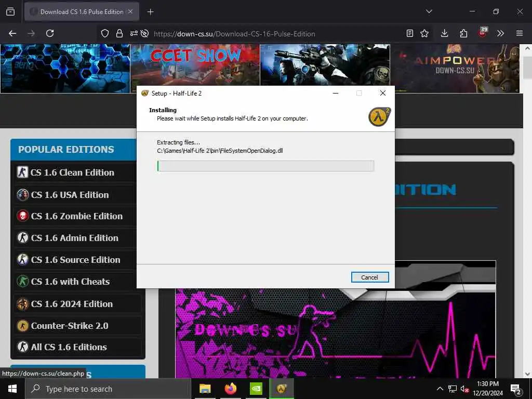532x399 pixels.
Task: Open the CS 1.6 USA Edition link
Action: (70, 195)
